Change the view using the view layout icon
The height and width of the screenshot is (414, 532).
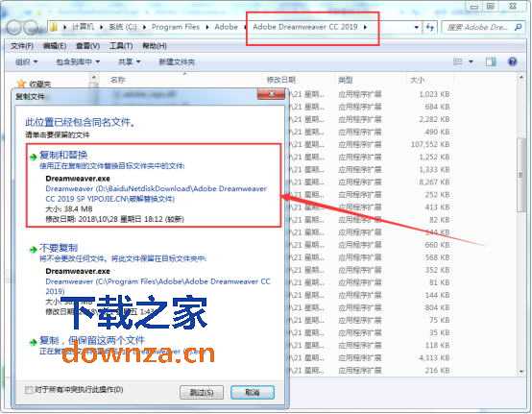coord(458,61)
